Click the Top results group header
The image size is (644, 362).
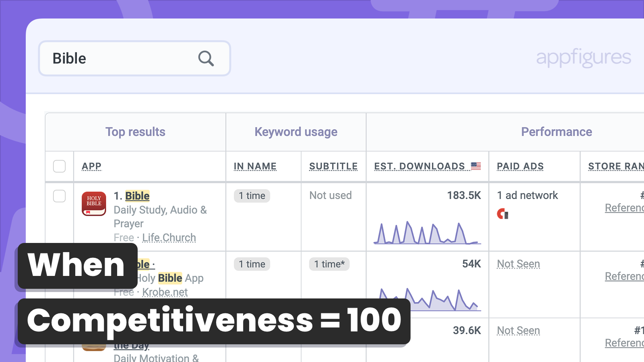pos(136,132)
